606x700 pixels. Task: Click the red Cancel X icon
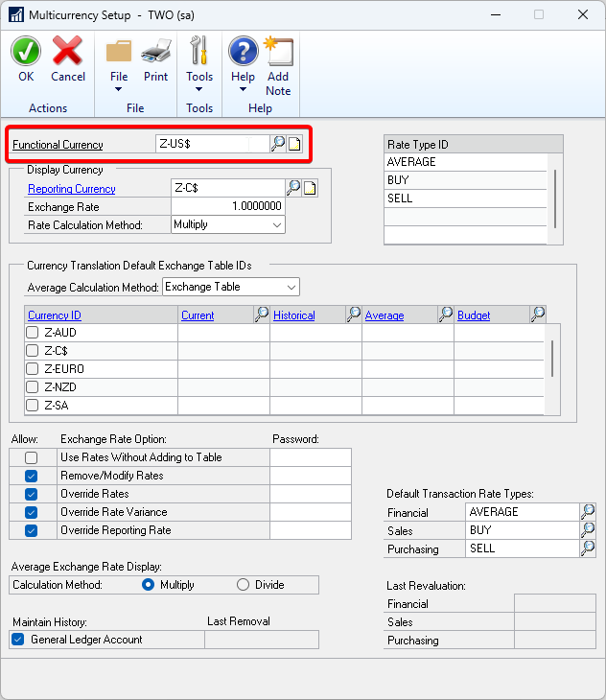(68, 52)
